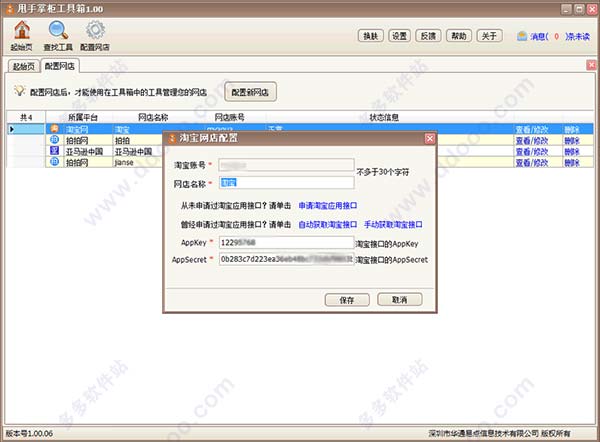Image resolution: width=600 pixels, height=442 pixels.
Task: Click 删除 in the 淘宝网 row
Action: 572,129
